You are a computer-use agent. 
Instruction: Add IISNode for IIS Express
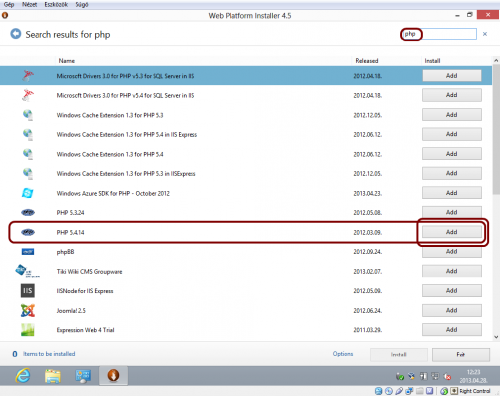click(x=452, y=290)
